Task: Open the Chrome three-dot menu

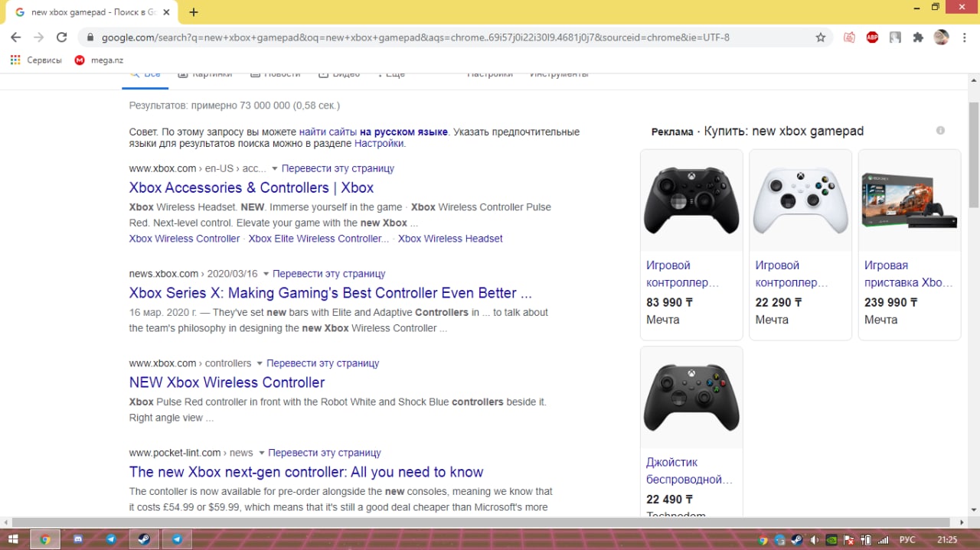Action: (964, 37)
